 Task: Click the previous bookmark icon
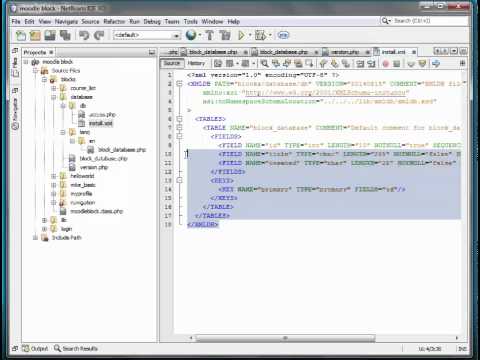(323, 63)
